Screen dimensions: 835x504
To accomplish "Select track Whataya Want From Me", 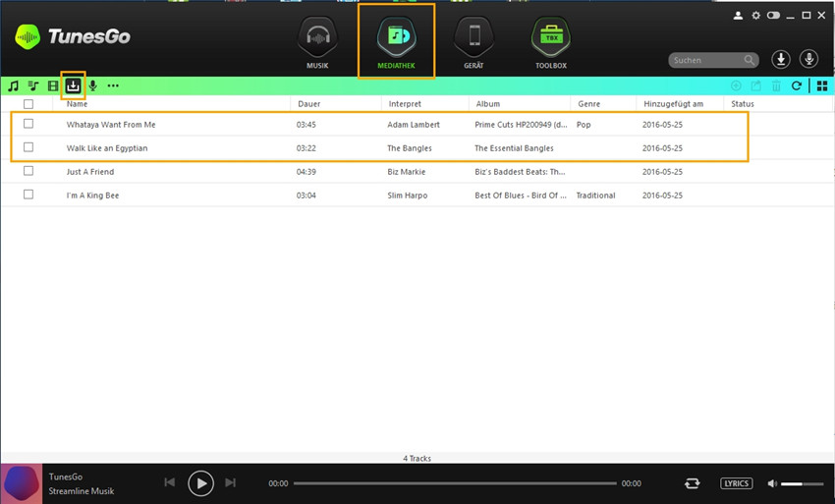I will (x=111, y=125).
